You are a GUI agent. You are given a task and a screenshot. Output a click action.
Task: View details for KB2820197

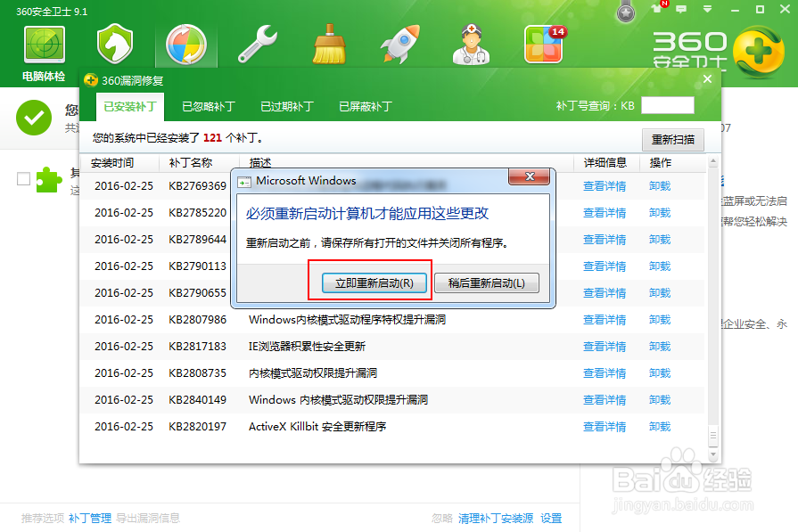[x=605, y=426]
